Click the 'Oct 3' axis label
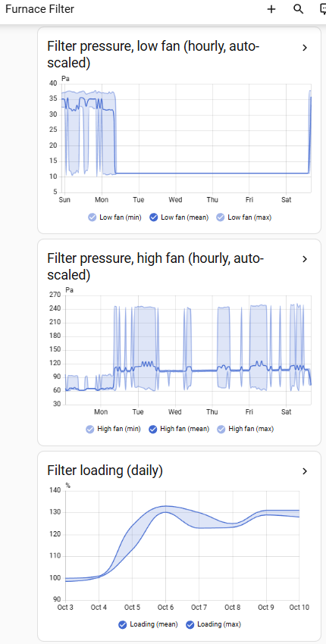Image resolution: width=326 pixels, height=644 pixels. click(x=65, y=608)
